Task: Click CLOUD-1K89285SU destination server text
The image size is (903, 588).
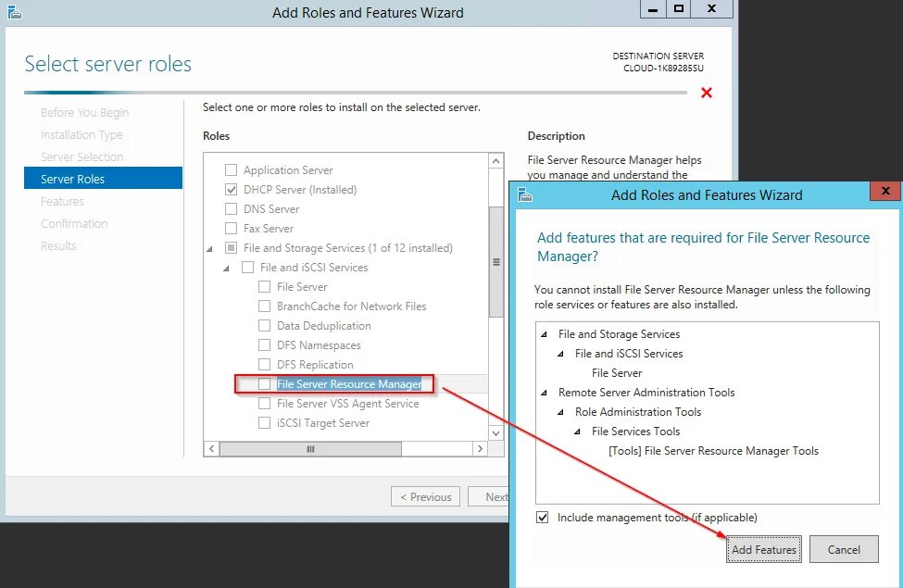Action: pos(663,68)
